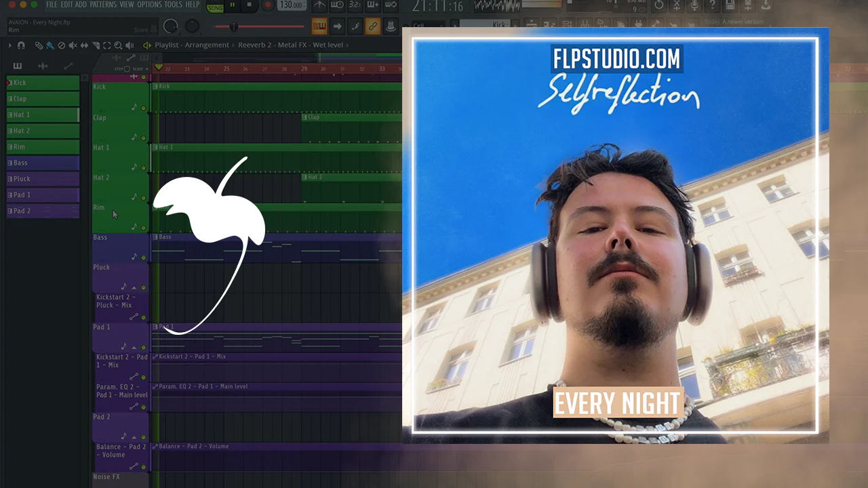Click the step editing icon
Viewport: 868px width, 488px height.
355,26
